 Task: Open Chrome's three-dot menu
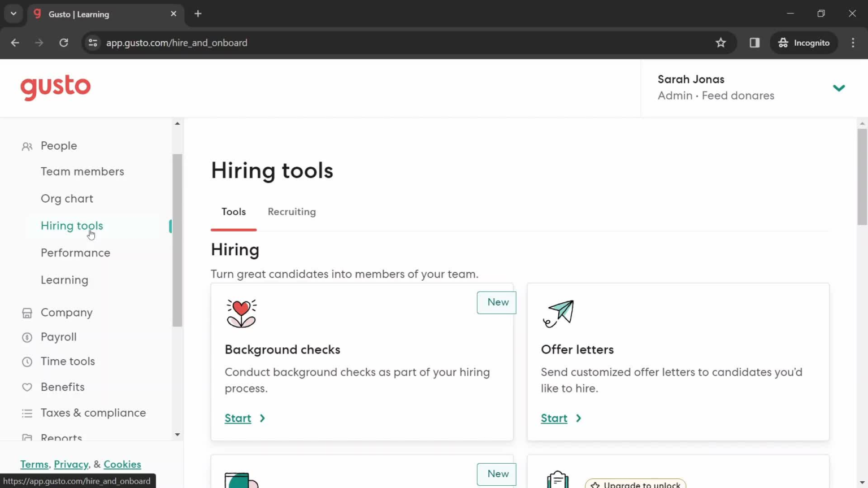[x=854, y=42]
